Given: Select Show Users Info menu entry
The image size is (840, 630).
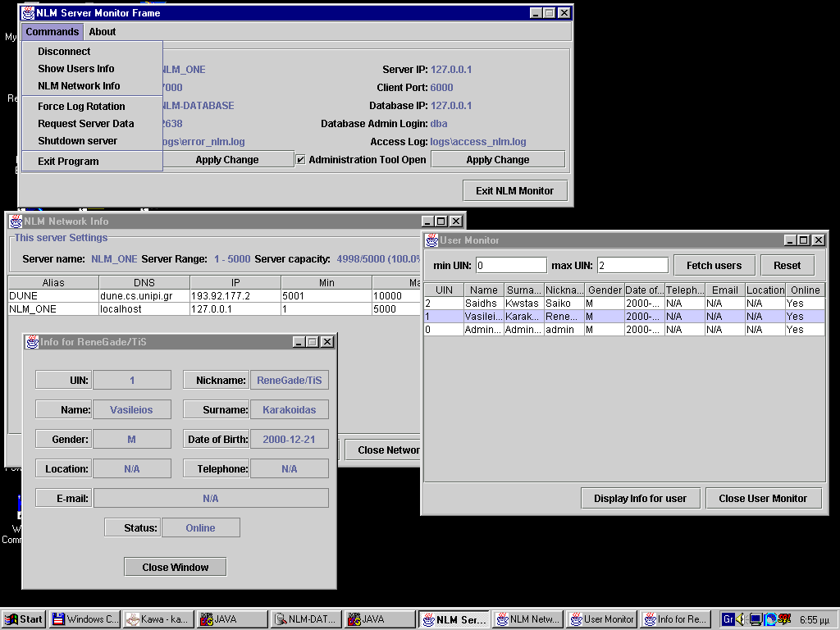Looking at the screenshot, I should tap(76, 69).
